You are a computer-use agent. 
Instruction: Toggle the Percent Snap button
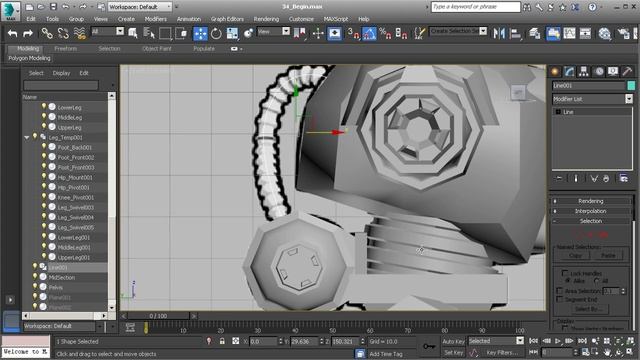pyautogui.click(x=385, y=33)
